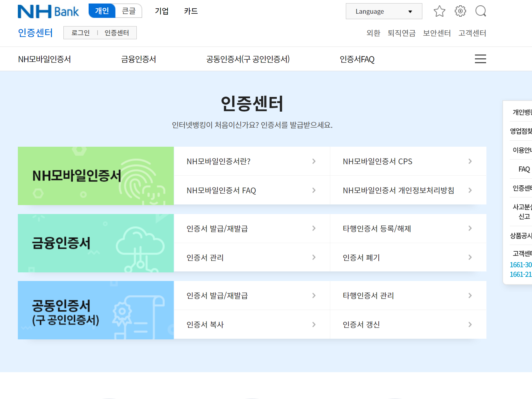
Task: Open NH모바일인증서 개인정보처리방침 item
Action: pyautogui.click(x=408, y=190)
